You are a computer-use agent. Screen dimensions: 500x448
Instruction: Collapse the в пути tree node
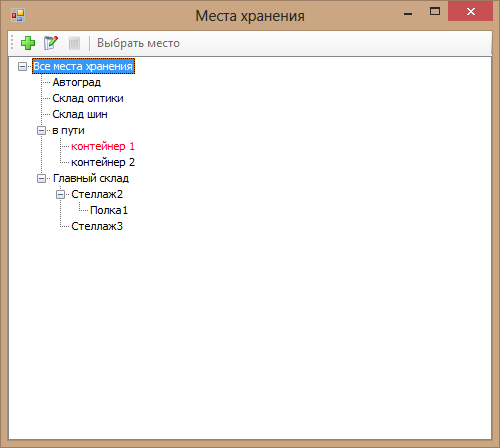(x=41, y=130)
